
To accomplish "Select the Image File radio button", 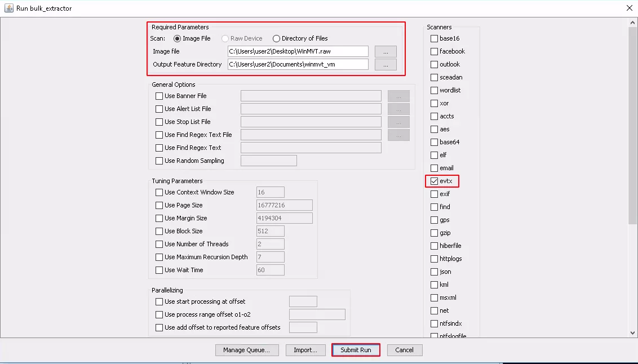I will (178, 38).
